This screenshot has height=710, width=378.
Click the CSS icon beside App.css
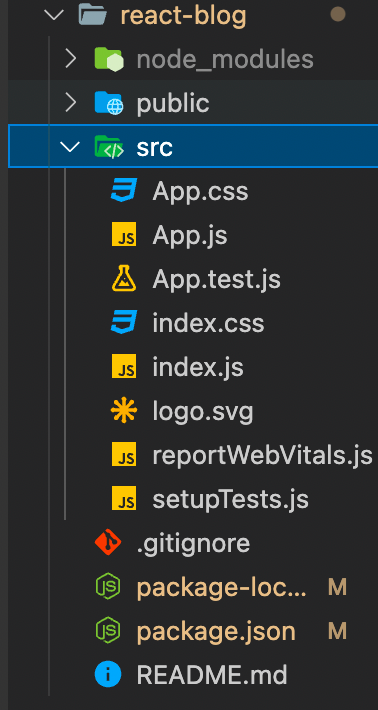click(124, 191)
